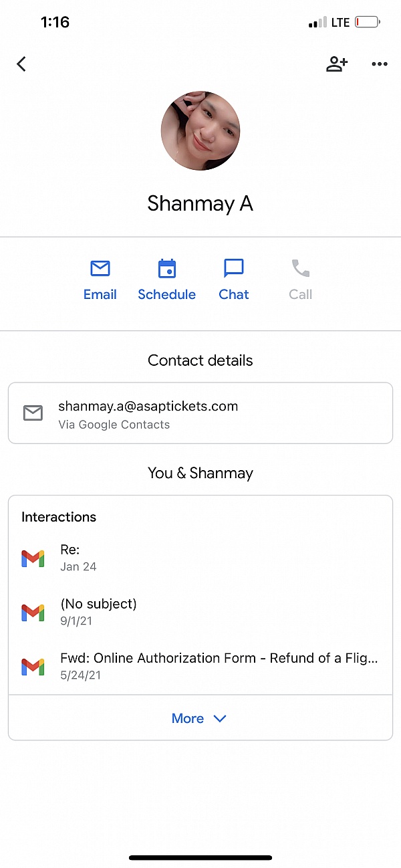Click the More text in Interactions

(x=188, y=719)
